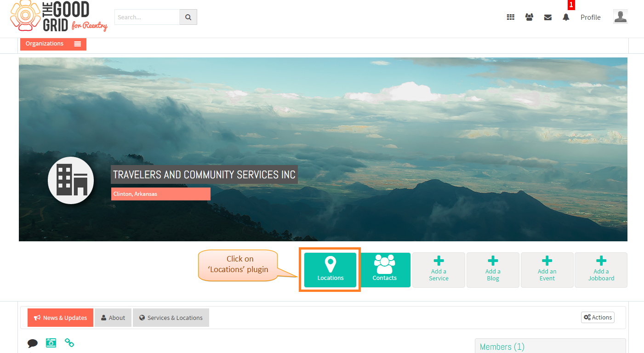Select the speech bubble post icon
The image size is (644, 353).
[33, 343]
